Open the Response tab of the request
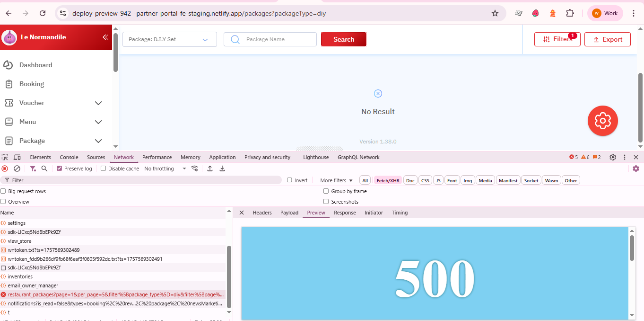Viewport: 644px width, 321px height. pyautogui.click(x=345, y=213)
